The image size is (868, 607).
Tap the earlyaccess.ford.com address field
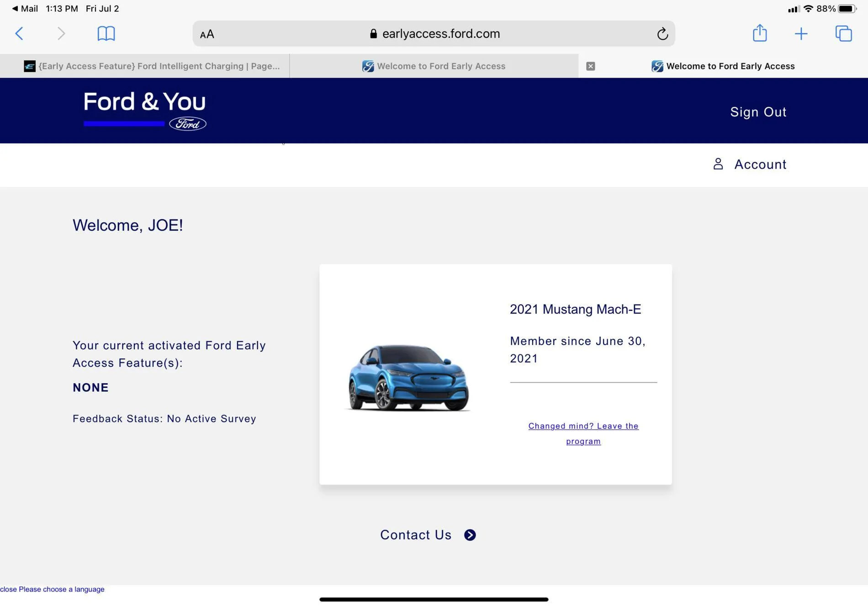tap(434, 33)
